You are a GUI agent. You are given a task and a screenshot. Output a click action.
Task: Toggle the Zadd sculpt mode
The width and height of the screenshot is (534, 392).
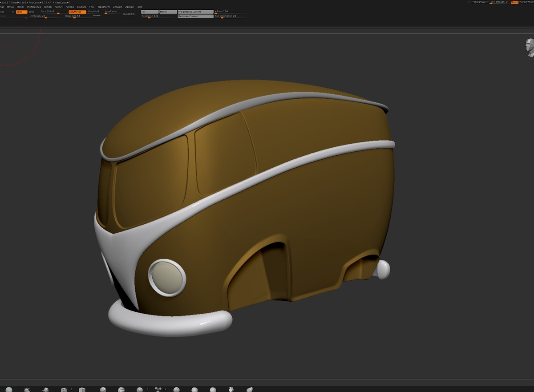[21, 12]
